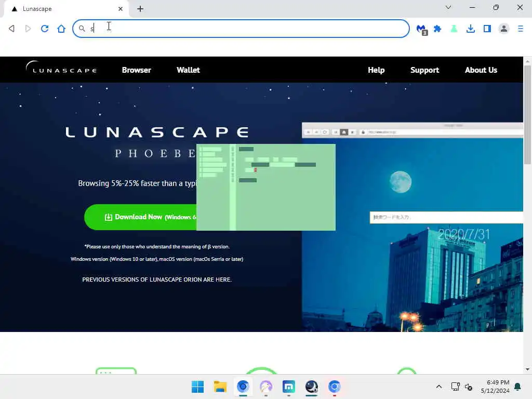Open the Malwarebytes extension icon
Screen dimensions: 532x399
pos(422,29)
